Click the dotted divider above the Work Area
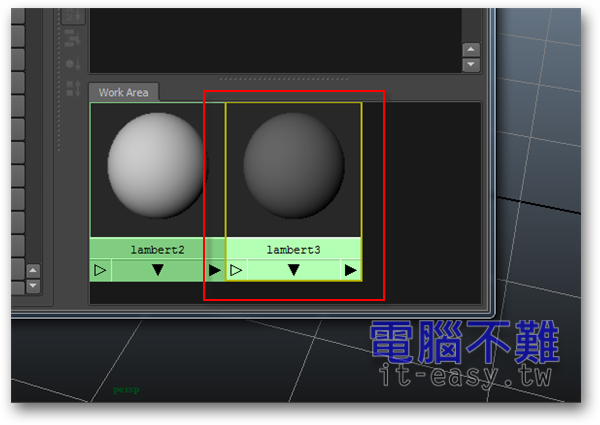 click(x=285, y=78)
